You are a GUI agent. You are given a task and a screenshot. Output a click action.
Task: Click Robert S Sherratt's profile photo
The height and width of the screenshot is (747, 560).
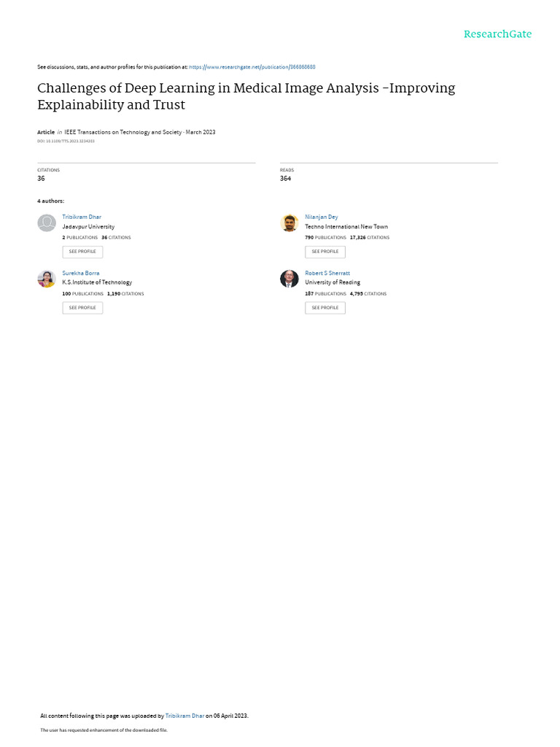289,279
